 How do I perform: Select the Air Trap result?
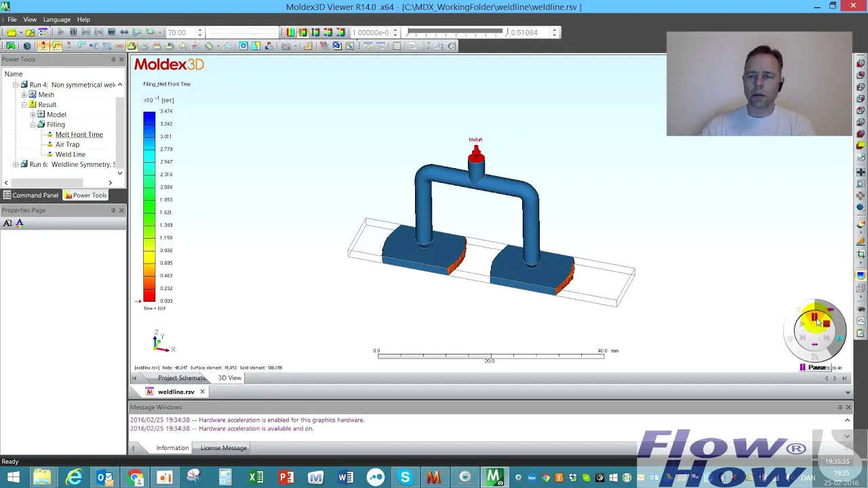pos(67,144)
